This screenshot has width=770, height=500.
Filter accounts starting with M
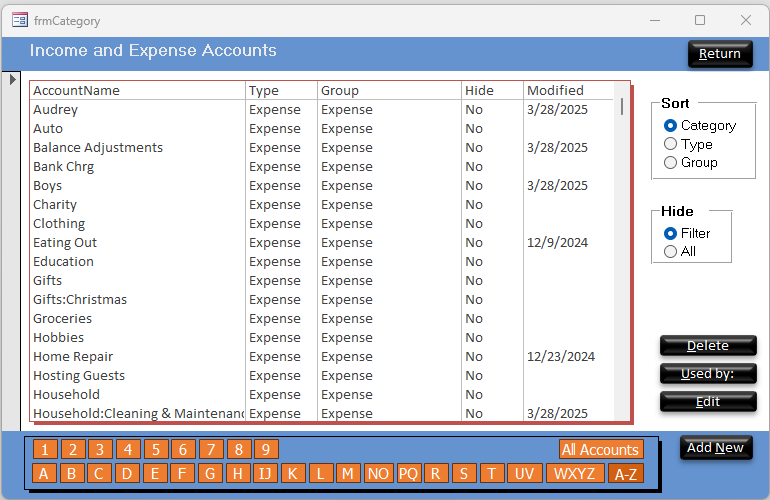[348, 474]
